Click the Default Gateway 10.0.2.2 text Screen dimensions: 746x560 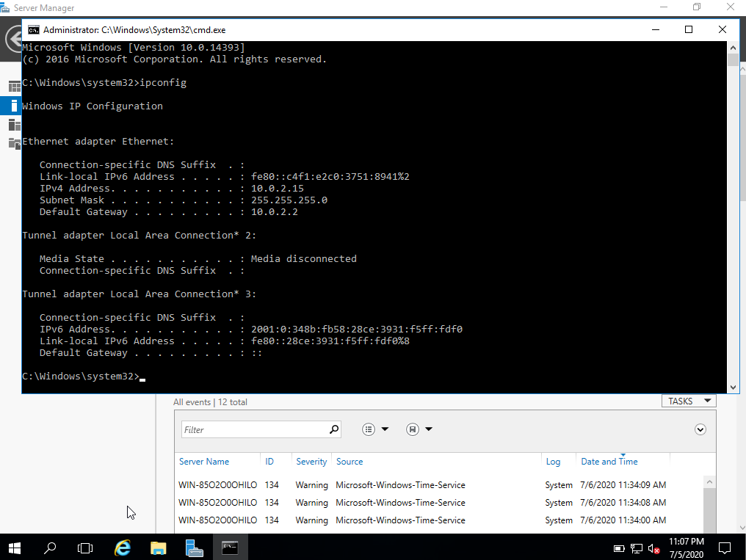click(x=275, y=212)
